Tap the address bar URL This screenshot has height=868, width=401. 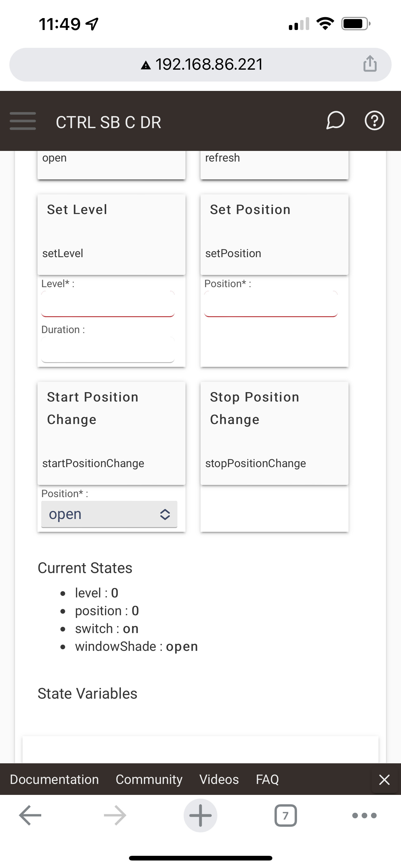pyautogui.click(x=202, y=64)
